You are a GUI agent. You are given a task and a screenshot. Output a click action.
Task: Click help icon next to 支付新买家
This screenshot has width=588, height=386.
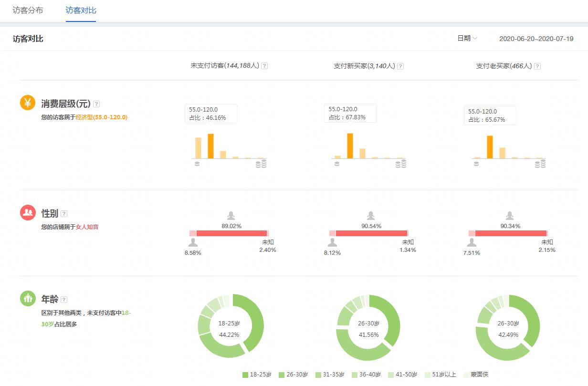click(400, 66)
